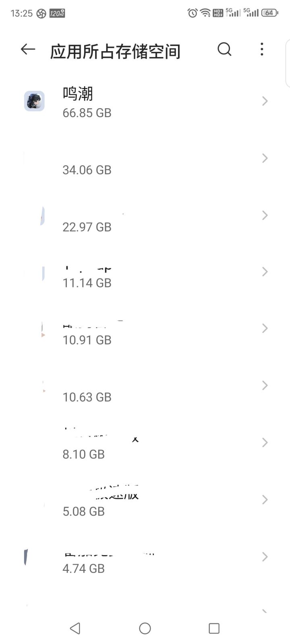Tap the 应用所占存储空间 page title
The height and width of the screenshot is (644, 290).
click(115, 52)
